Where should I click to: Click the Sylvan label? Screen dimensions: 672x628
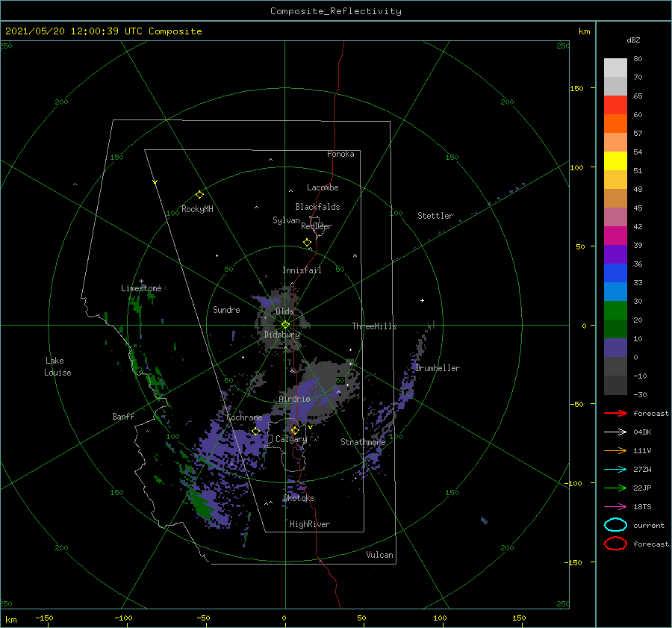tap(286, 220)
